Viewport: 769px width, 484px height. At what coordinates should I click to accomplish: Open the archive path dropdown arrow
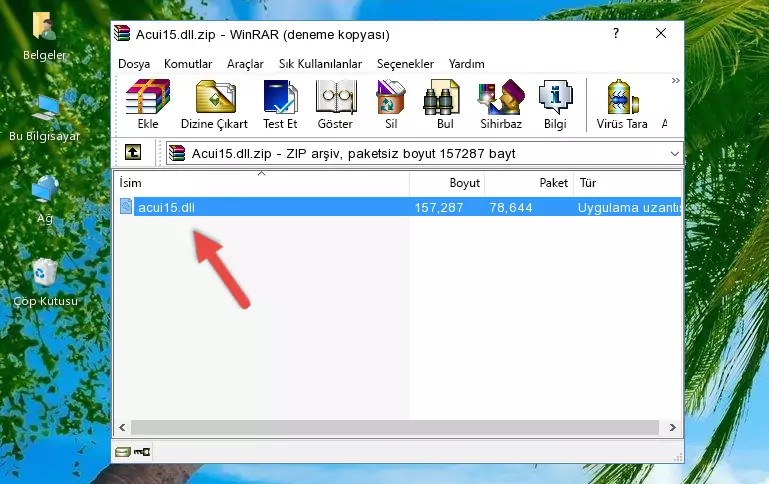pos(674,153)
